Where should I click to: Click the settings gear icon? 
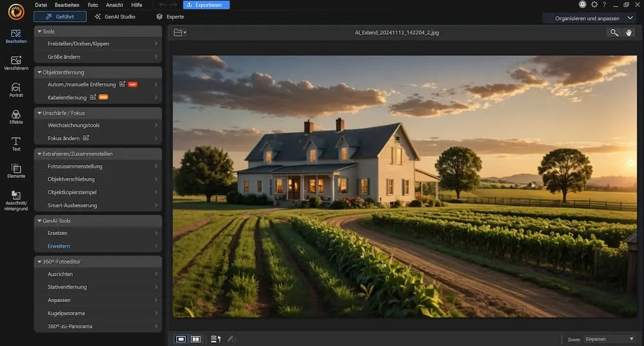(x=594, y=5)
